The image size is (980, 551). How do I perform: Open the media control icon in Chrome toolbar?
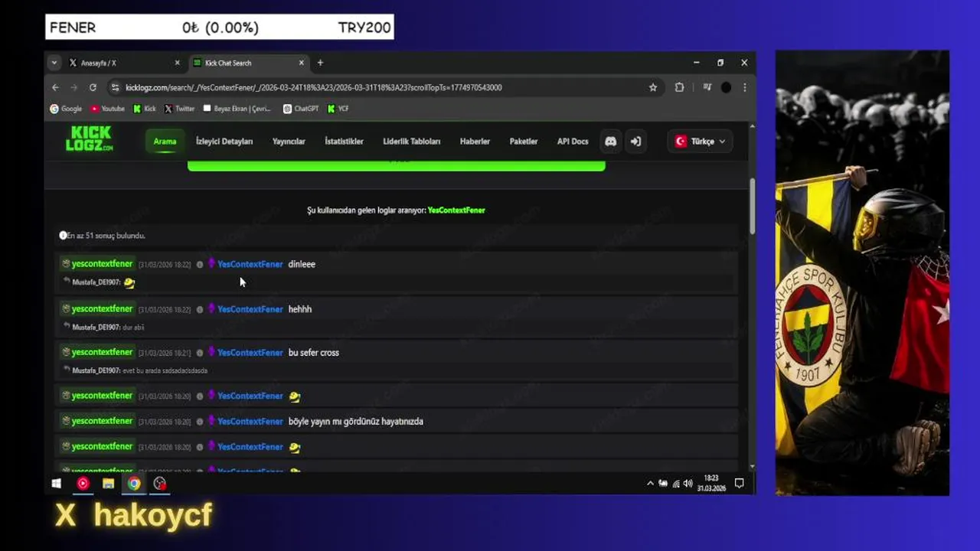(x=706, y=87)
